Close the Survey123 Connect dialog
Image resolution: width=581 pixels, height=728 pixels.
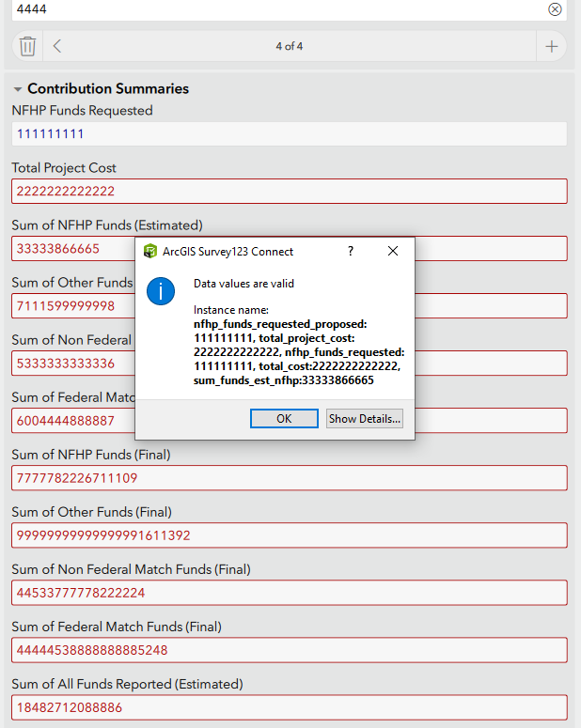393,252
